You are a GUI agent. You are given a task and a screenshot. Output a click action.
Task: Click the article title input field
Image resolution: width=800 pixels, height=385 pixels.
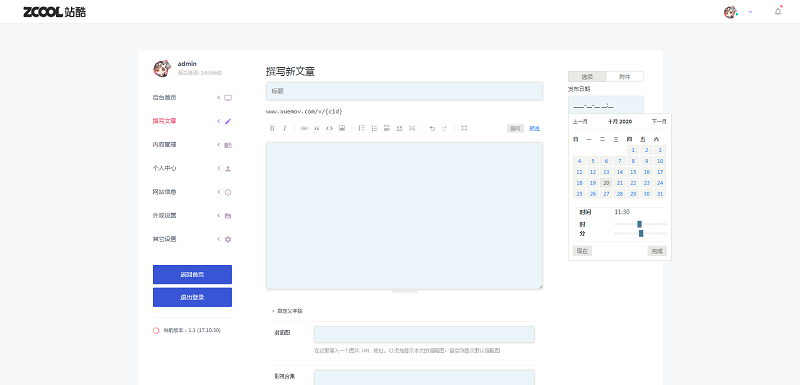[404, 91]
